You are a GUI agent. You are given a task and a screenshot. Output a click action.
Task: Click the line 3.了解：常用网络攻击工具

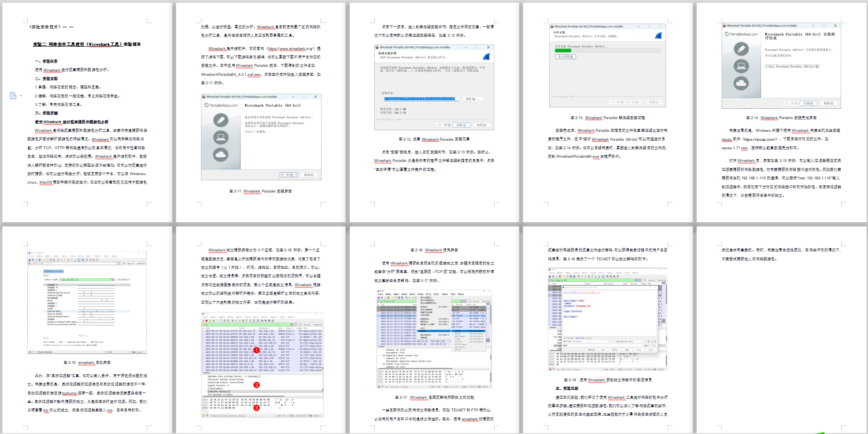pos(58,104)
